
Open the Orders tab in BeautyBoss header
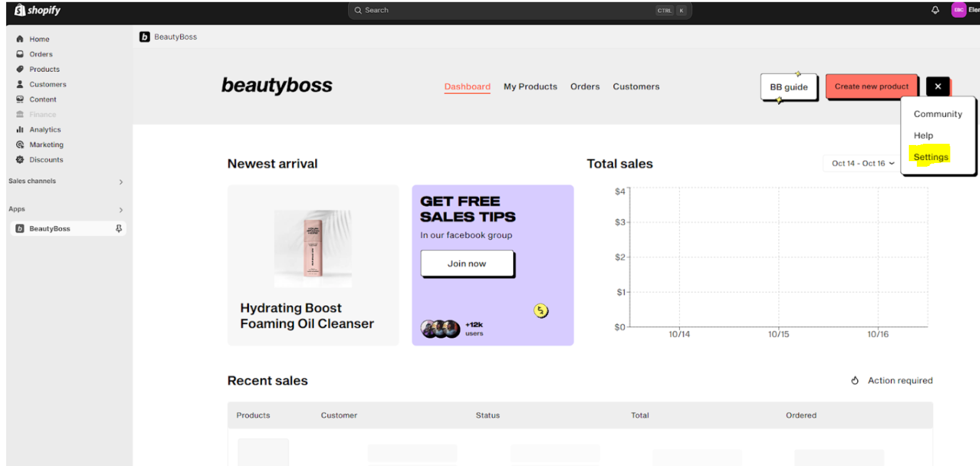click(585, 87)
